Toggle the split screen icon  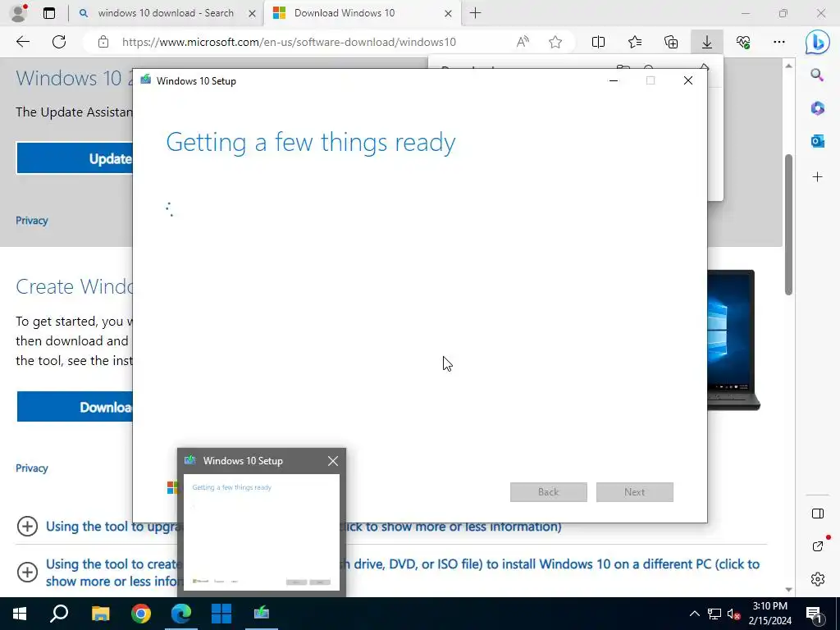(x=598, y=42)
